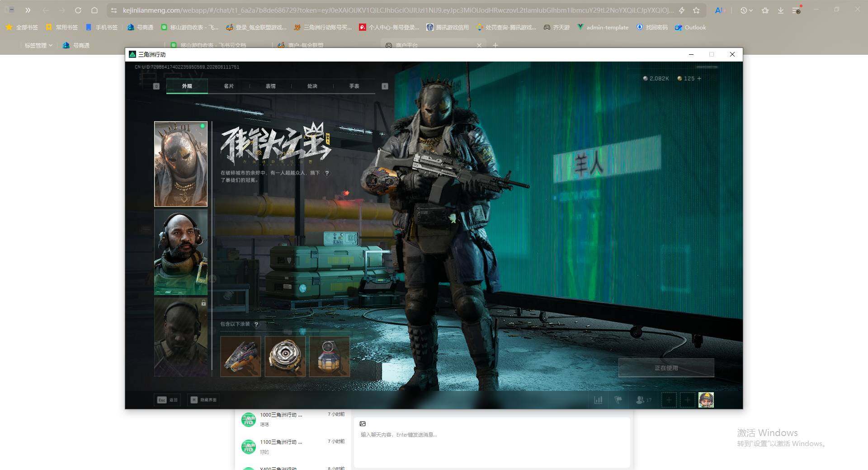Select the 处决 tab
868x470 pixels.
(312, 86)
